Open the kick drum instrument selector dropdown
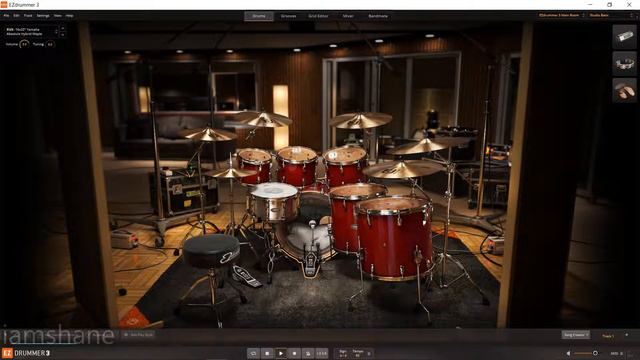The image size is (640, 360). (x=31, y=32)
